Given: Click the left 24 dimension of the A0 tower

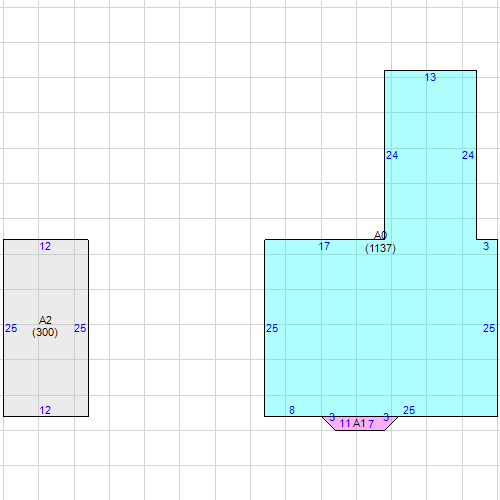Looking at the screenshot, I should [392, 155].
